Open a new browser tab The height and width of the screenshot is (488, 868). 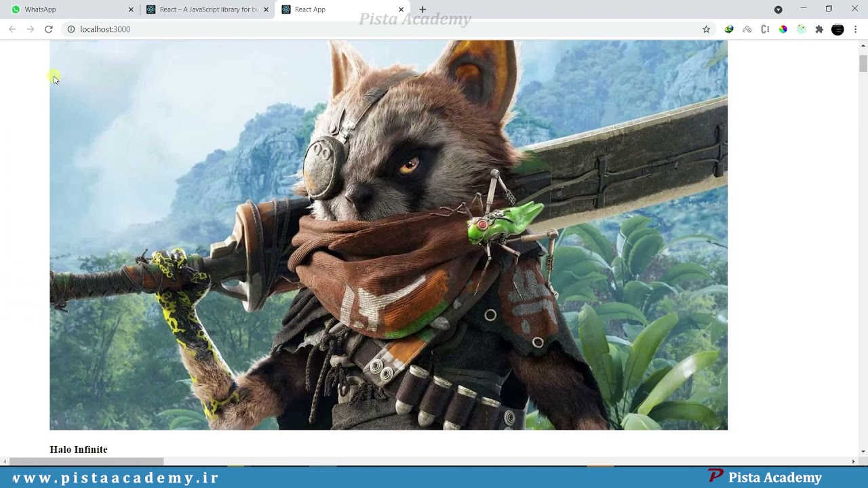(422, 9)
